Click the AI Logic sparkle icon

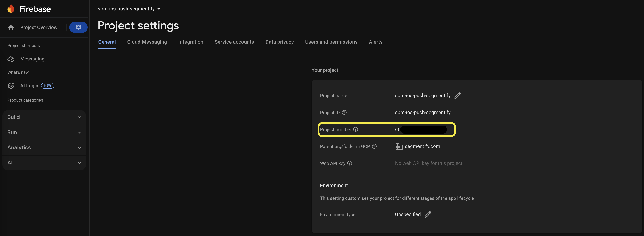(11, 86)
